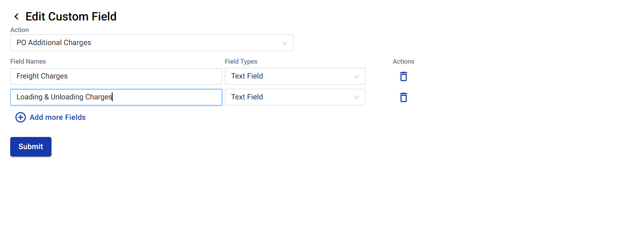This screenshot has width=644, height=235.
Task: Click the 'Add more Fields' link
Action: click(x=57, y=117)
